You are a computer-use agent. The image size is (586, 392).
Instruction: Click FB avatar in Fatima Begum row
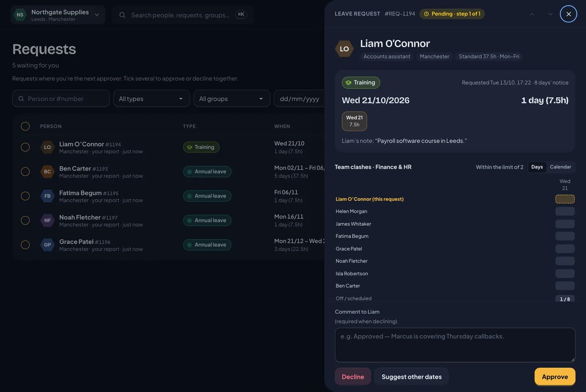47,196
